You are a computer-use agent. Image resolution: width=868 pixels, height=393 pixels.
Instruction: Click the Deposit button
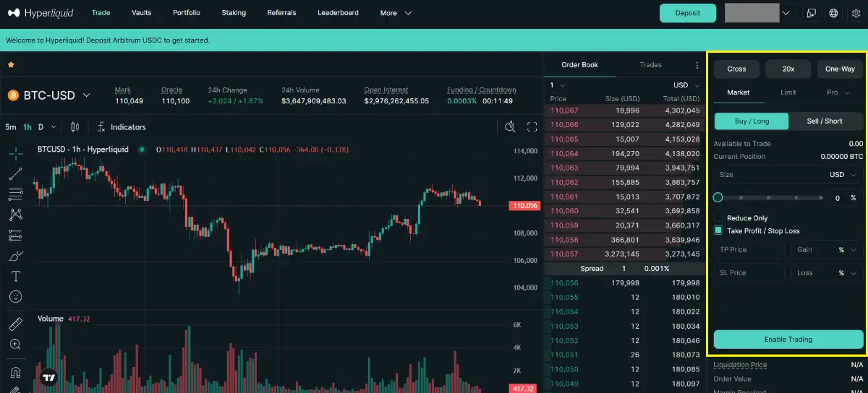(x=688, y=13)
